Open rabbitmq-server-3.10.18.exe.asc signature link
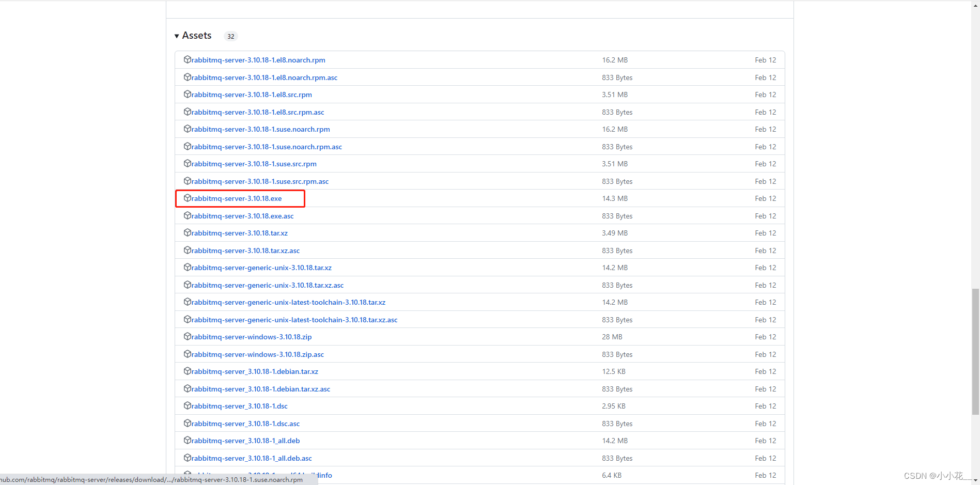 point(243,216)
